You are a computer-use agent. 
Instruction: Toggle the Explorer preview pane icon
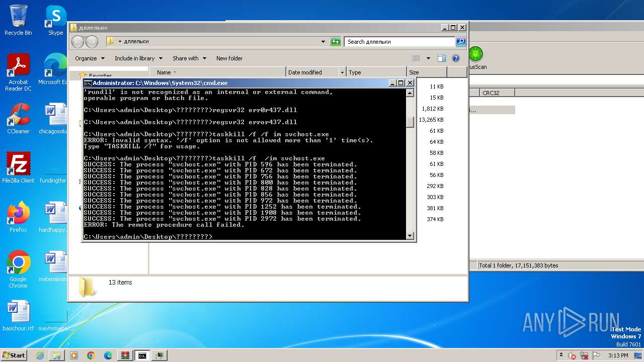click(441, 58)
